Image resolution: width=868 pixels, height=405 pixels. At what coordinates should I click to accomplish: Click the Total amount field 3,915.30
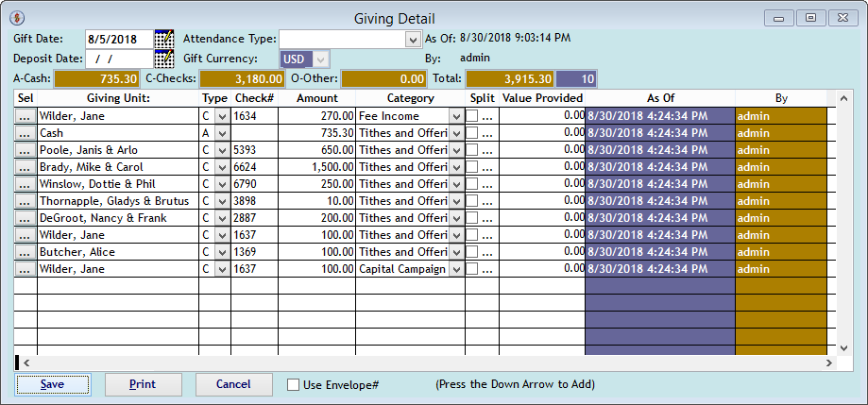(x=510, y=78)
